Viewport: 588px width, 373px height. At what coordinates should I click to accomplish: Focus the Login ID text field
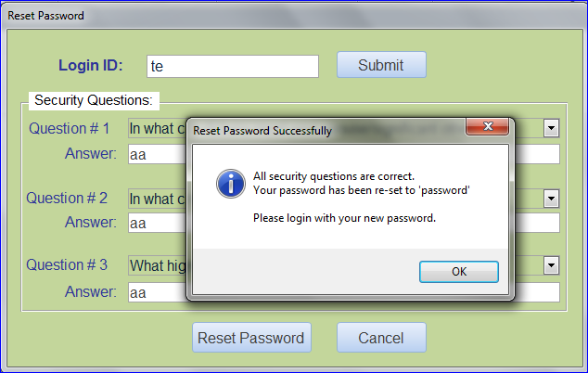tap(233, 67)
